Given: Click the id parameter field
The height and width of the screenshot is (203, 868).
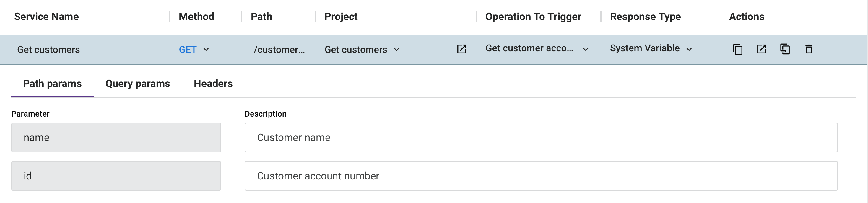Looking at the screenshot, I should 116,176.
